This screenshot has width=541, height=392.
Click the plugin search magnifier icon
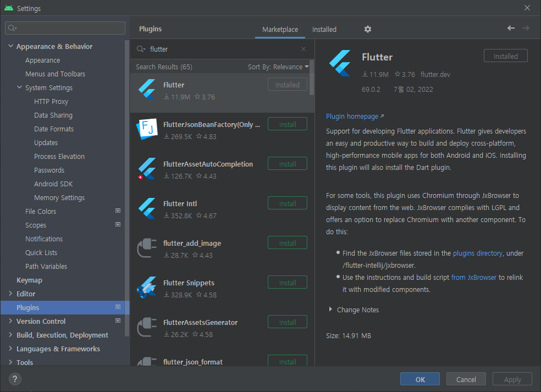140,49
